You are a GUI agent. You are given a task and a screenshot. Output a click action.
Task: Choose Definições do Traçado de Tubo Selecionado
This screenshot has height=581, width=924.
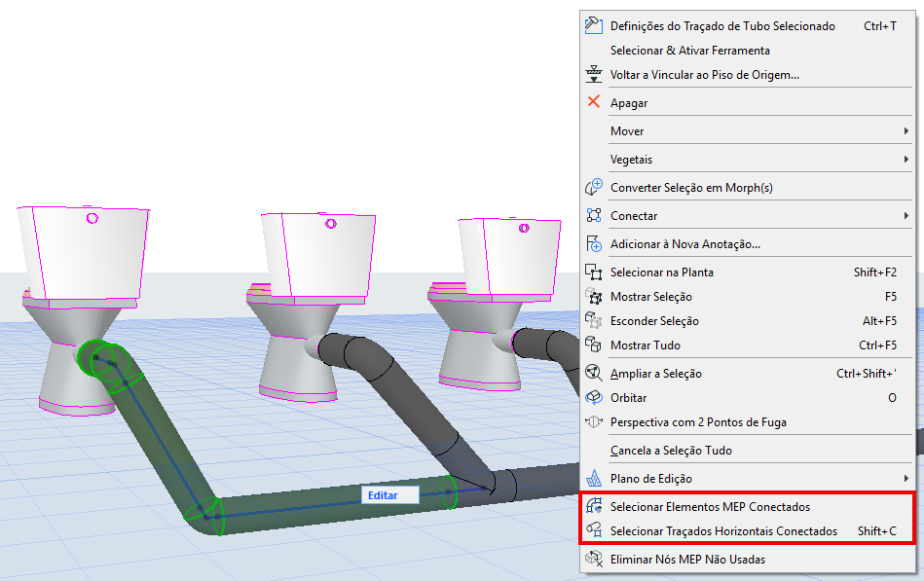[x=747, y=26]
